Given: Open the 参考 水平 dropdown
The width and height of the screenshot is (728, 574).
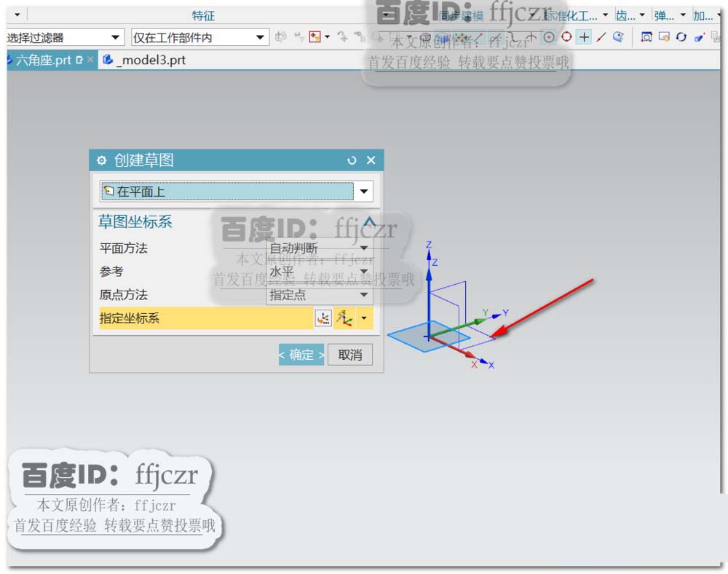Looking at the screenshot, I should coord(320,271).
